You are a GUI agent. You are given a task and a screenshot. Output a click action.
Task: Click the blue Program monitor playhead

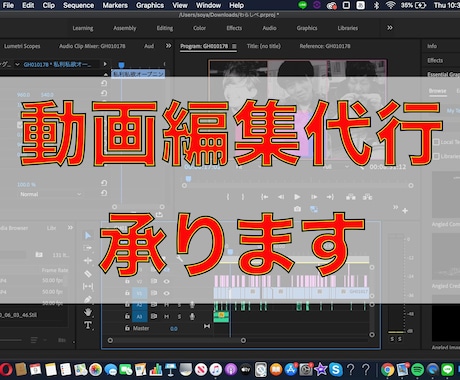[x=189, y=179]
